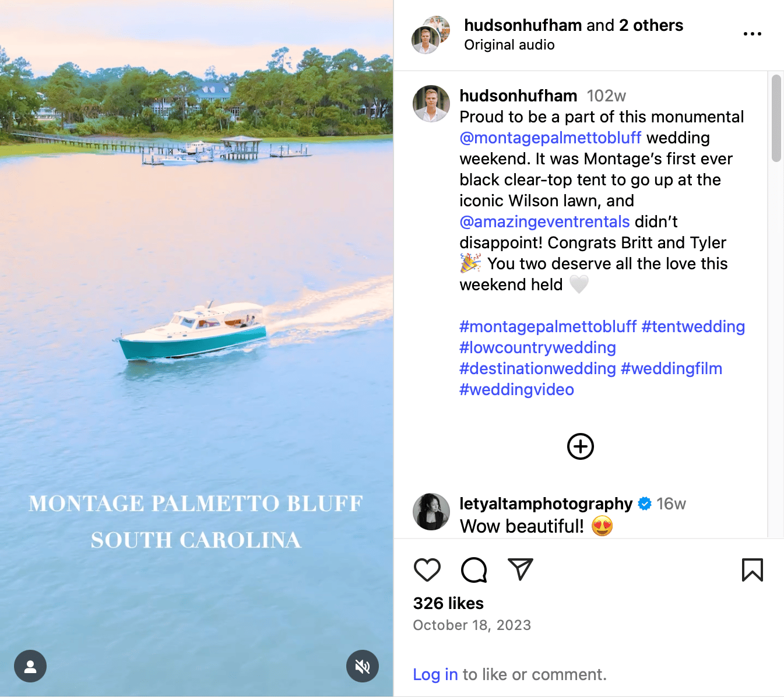Open @amazingeventrentals mention link
Image resolution: width=784 pixels, height=697 pixels.
coord(544,222)
